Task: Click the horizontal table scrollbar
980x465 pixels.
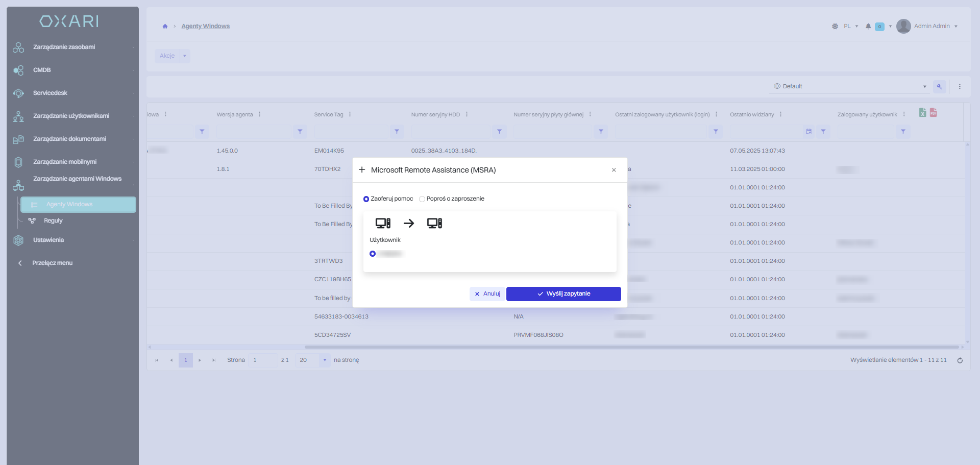Action: coord(631,347)
